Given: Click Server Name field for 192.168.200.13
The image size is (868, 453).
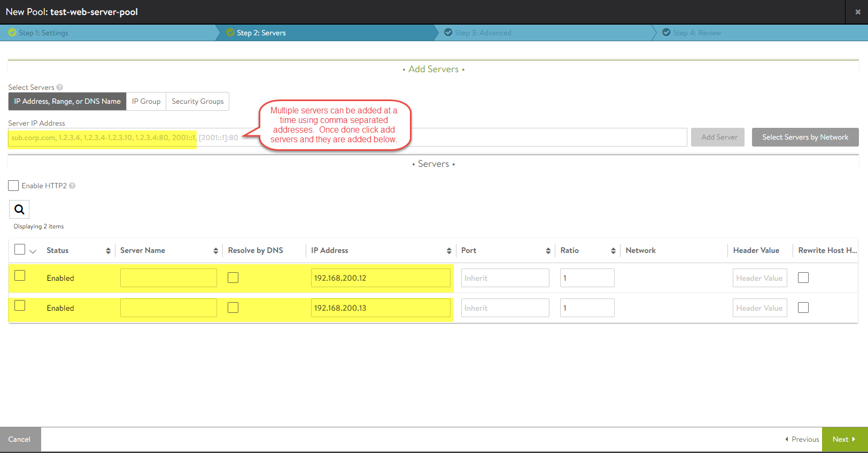Looking at the screenshot, I should 168,308.
